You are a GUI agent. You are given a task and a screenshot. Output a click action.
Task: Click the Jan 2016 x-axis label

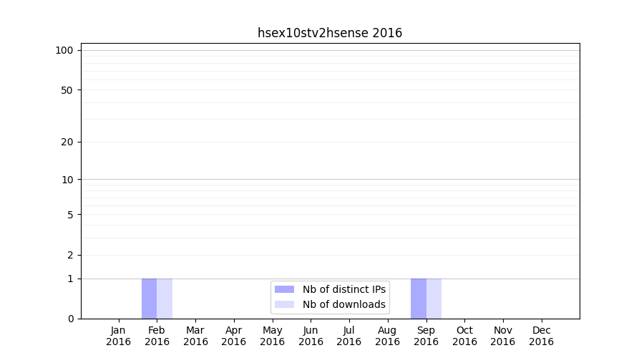point(119,336)
